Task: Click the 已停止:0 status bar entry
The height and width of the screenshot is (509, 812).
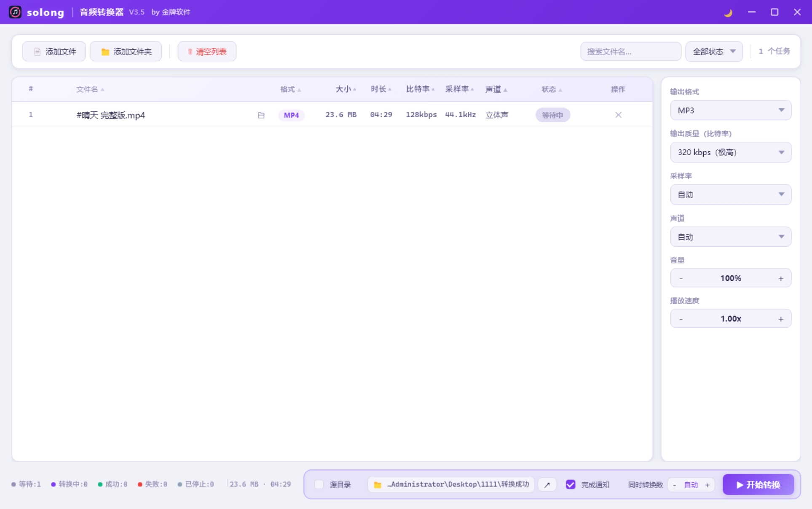Action: (196, 484)
